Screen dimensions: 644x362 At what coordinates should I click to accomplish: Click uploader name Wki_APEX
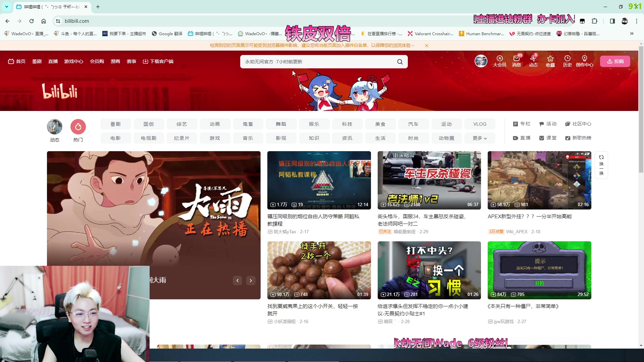pyautogui.click(x=517, y=232)
